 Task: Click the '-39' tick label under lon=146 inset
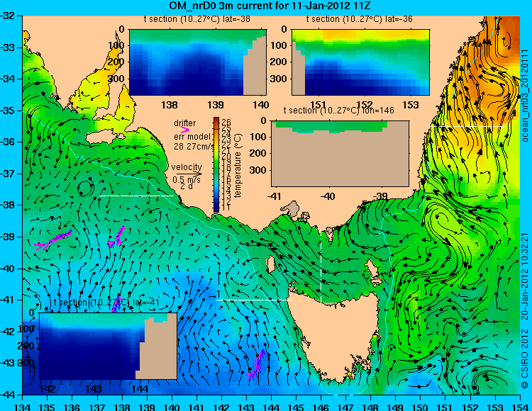coord(382,196)
